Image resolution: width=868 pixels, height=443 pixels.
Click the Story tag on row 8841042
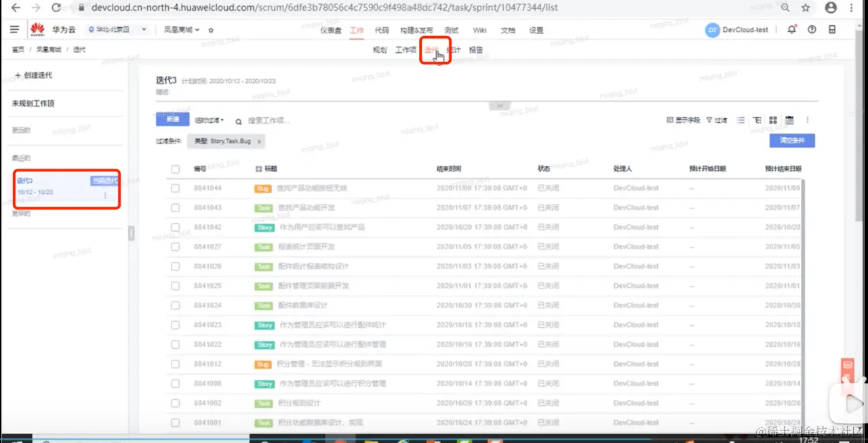click(x=264, y=227)
